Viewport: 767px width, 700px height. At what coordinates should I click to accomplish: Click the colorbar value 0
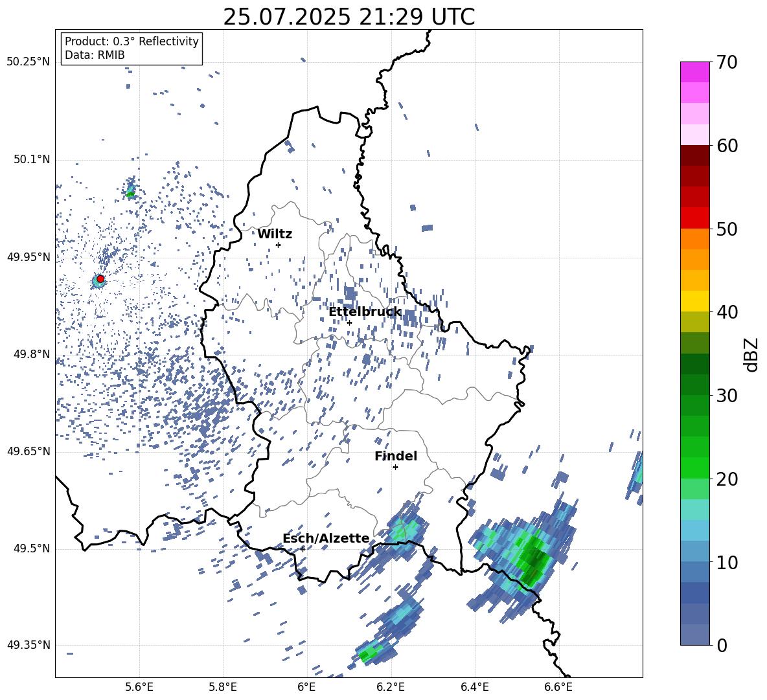tap(722, 645)
